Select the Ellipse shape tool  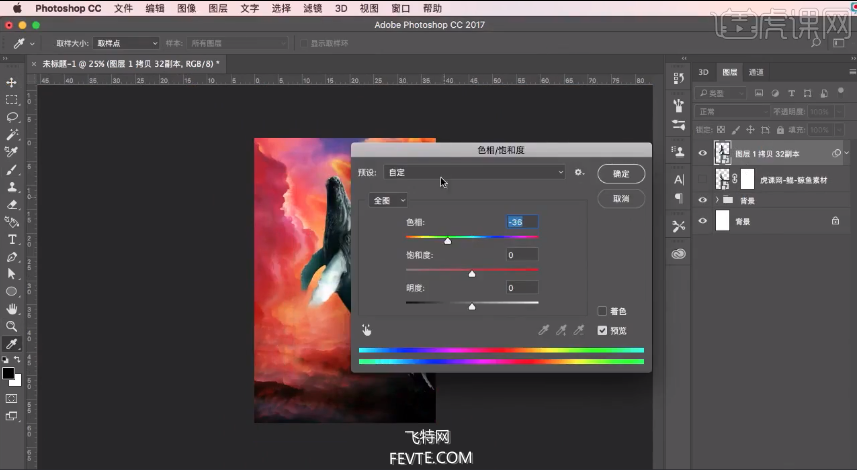tap(11, 291)
